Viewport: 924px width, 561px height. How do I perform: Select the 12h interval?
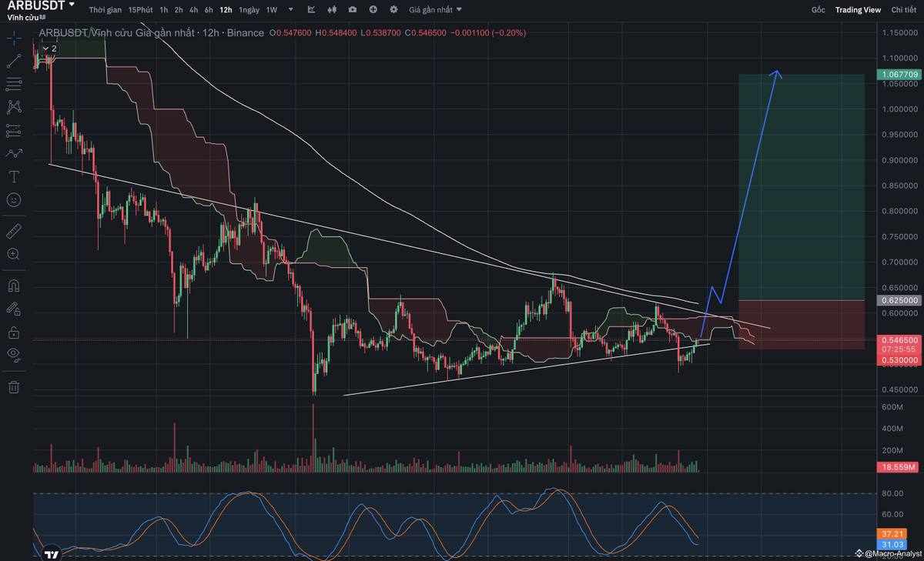pyautogui.click(x=226, y=10)
